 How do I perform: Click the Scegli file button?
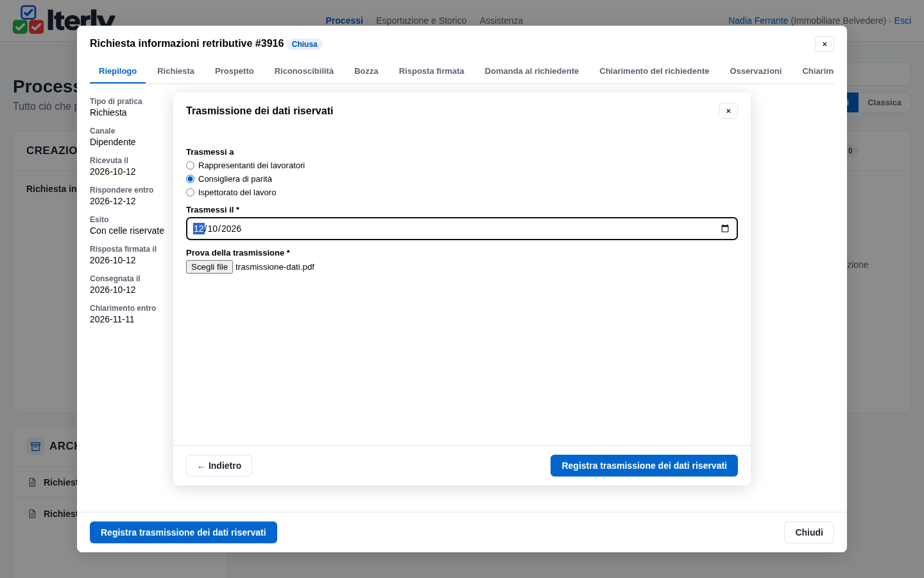coord(209,267)
